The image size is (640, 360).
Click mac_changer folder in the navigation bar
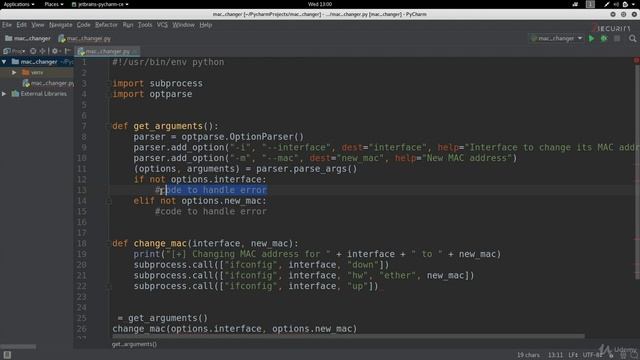tap(28, 38)
